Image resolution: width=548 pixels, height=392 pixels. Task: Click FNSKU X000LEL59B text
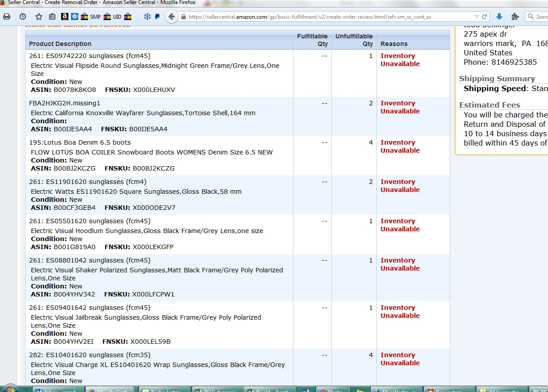(151, 342)
